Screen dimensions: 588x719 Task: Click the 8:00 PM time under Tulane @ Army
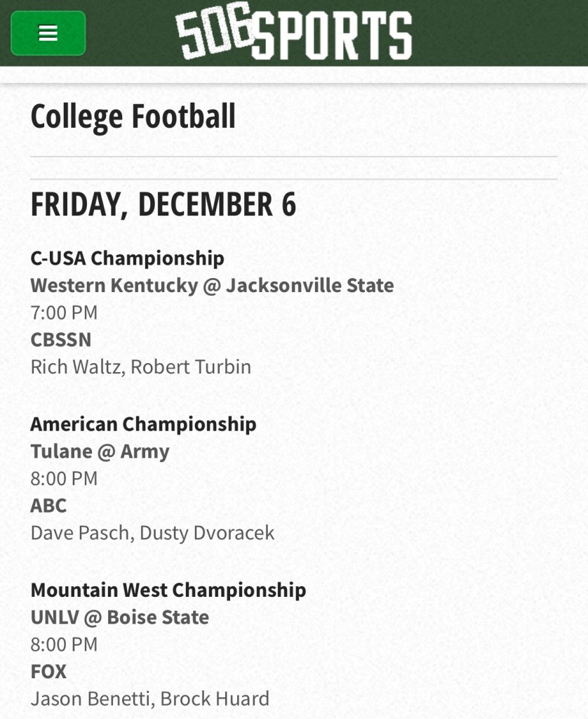pyautogui.click(x=64, y=478)
